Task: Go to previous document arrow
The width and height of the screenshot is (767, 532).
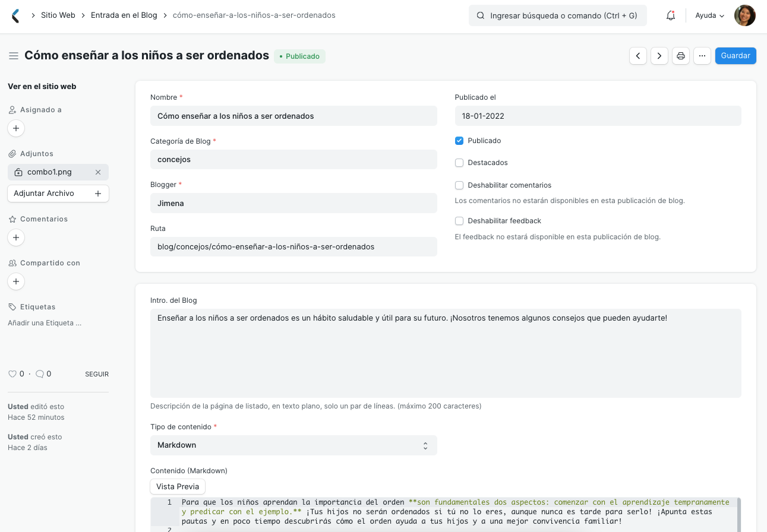Action: (638, 56)
